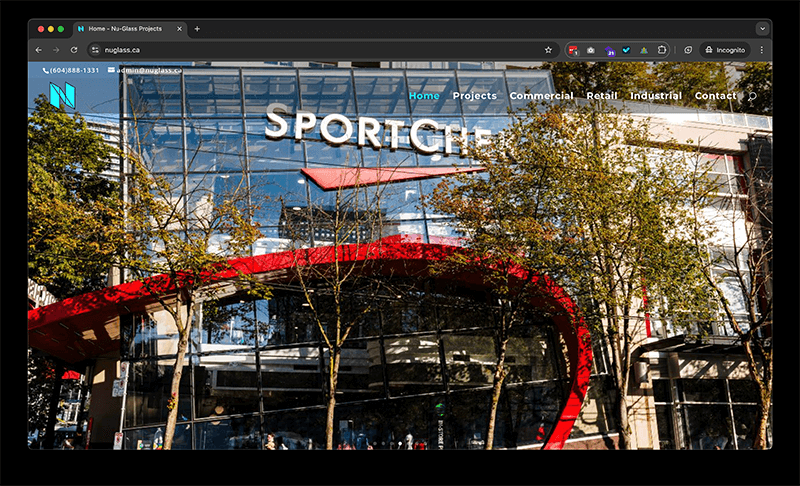Open the Extensions puzzle piece icon
The width and height of the screenshot is (800, 486).
coord(662,49)
